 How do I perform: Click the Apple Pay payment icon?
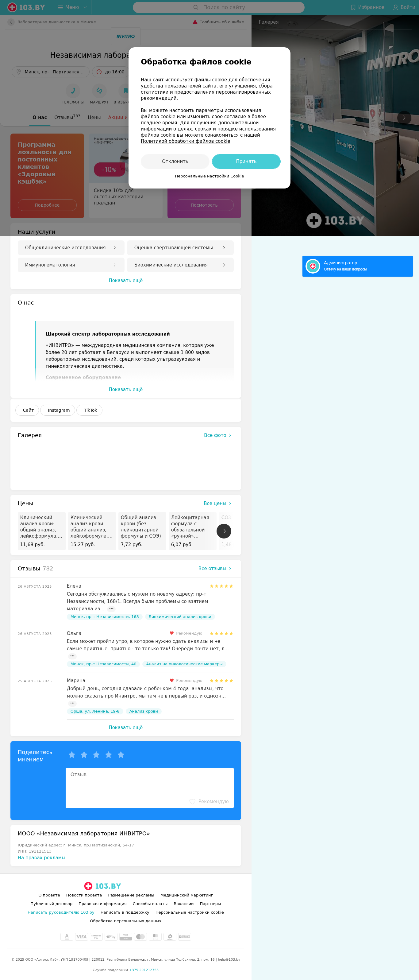[111, 937]
